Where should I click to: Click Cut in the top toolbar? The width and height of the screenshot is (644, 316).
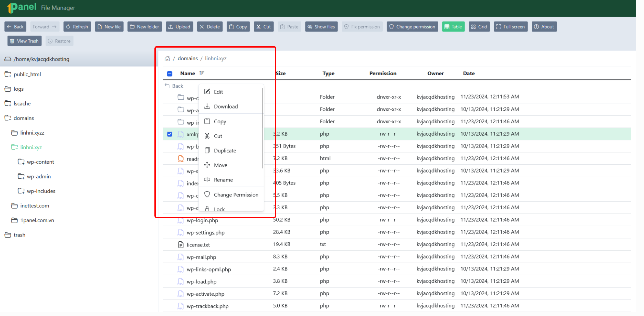click(x=264, y=27)
